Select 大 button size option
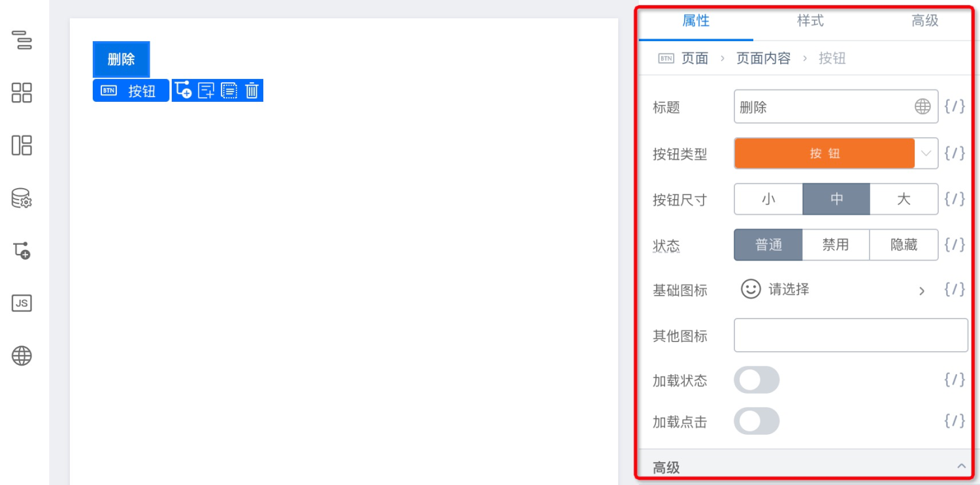 (904, 199)
